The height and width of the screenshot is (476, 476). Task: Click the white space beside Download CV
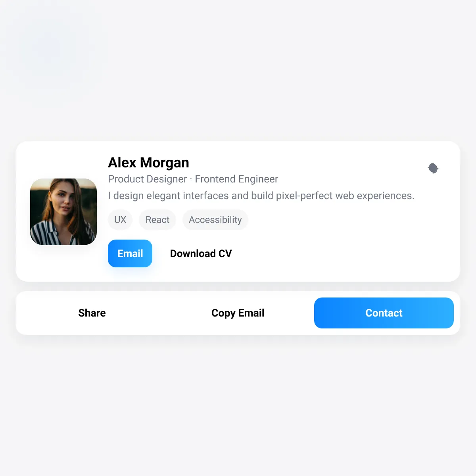click(x=337, y=253)
